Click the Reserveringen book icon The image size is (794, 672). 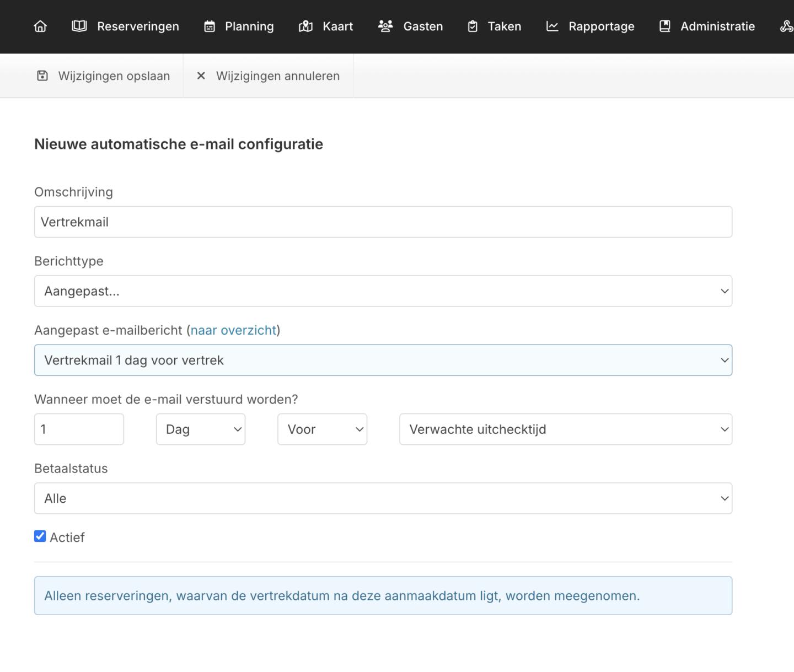tap(79, 26)
